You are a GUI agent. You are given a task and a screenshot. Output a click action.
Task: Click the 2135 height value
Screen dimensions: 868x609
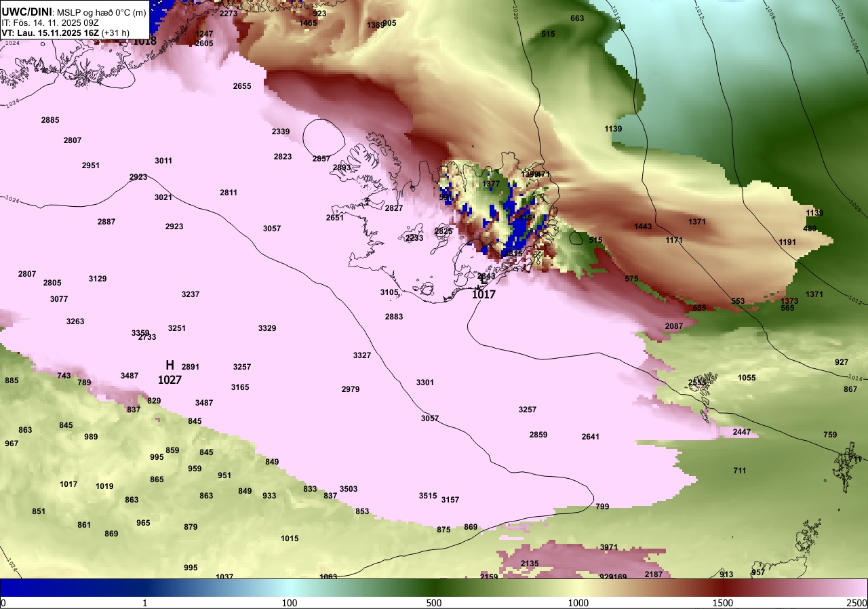(x=530, y=564)
